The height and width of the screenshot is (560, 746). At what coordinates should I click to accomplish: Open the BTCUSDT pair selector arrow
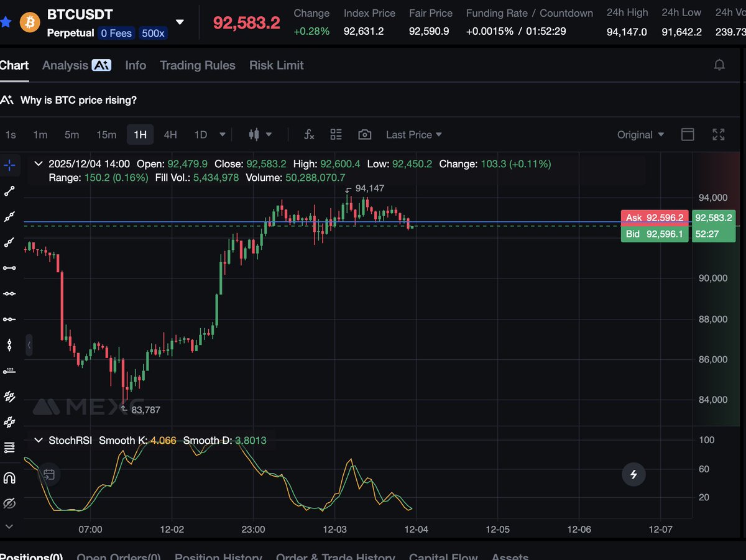(x=180, y=23)
